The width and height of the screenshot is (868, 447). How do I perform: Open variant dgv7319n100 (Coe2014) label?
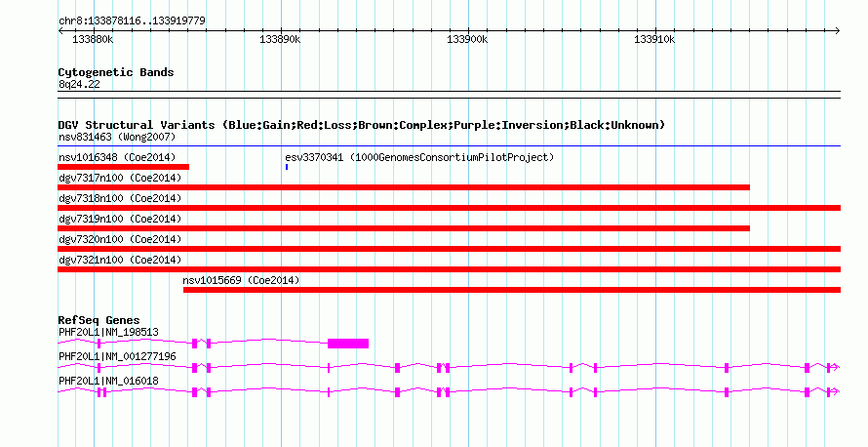(120, 219)
